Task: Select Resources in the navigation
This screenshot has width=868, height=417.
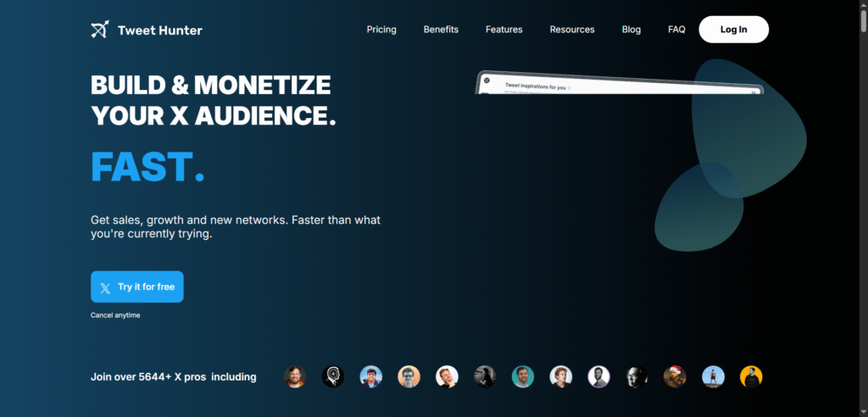Action: pyautogui.click(x=572, y=30)
